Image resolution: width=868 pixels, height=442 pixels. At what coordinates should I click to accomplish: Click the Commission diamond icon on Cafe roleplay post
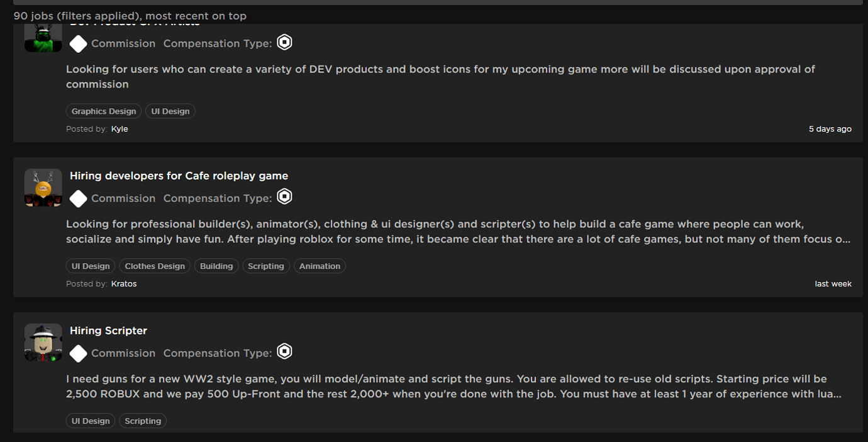click(x=78, y=198)
